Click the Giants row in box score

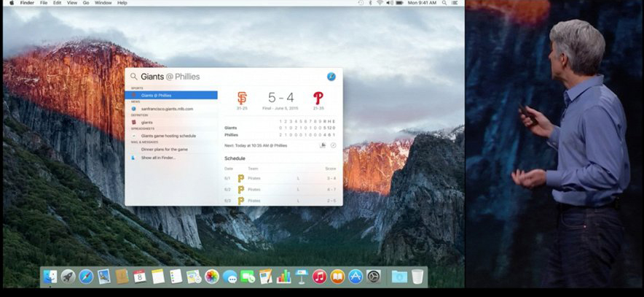tap(280, 128)
